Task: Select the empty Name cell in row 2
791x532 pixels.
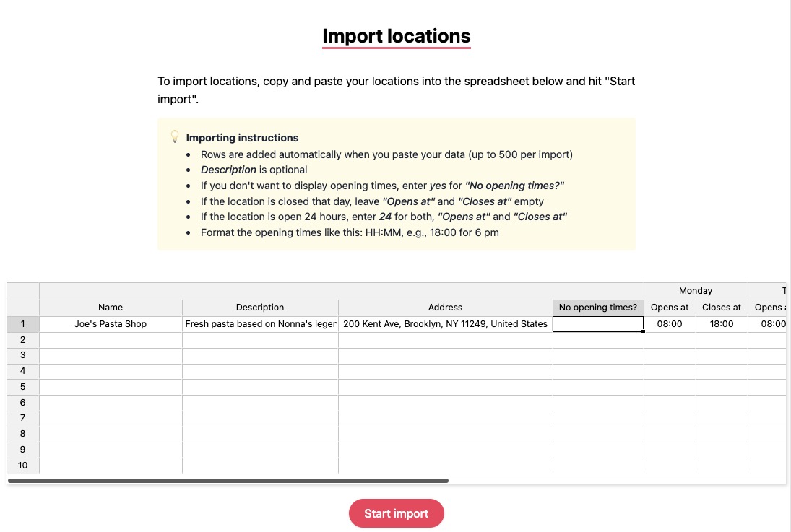Action: tap(111, 339)
